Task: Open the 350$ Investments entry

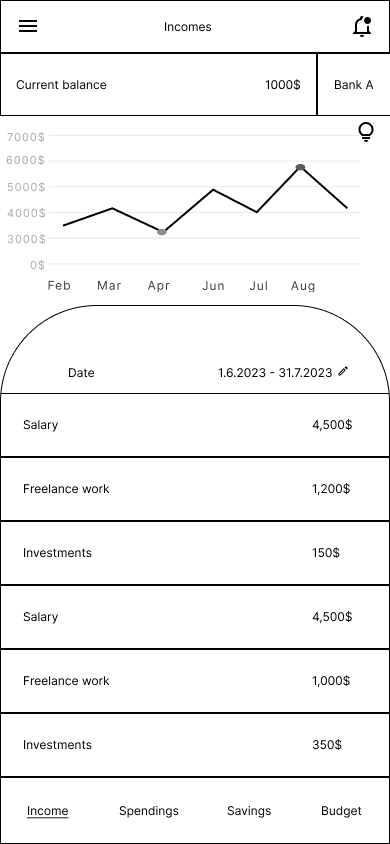Action: tap(195, 745)
